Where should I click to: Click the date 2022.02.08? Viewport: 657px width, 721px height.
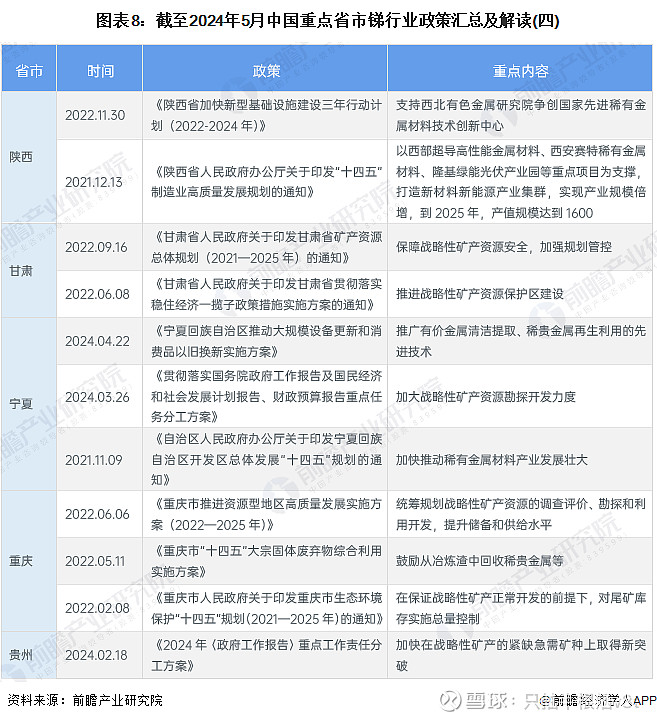[97, 608]
